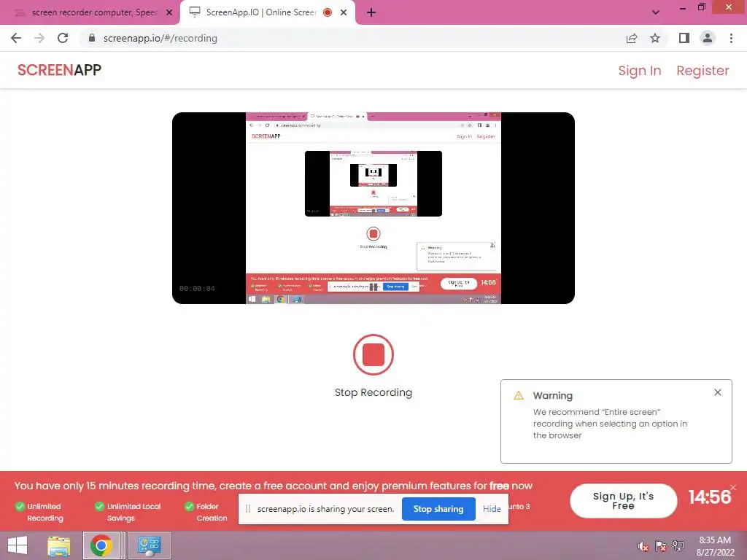The height and width of the screenshot is (560, 747).
Task: Go back to previous page
Action: 16,38
